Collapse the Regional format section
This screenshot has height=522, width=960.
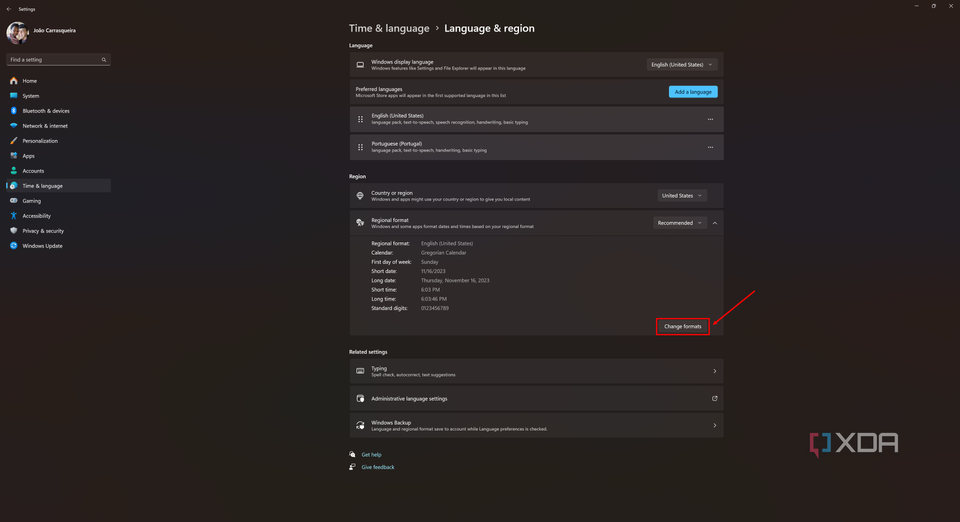[x=714, y=223]
